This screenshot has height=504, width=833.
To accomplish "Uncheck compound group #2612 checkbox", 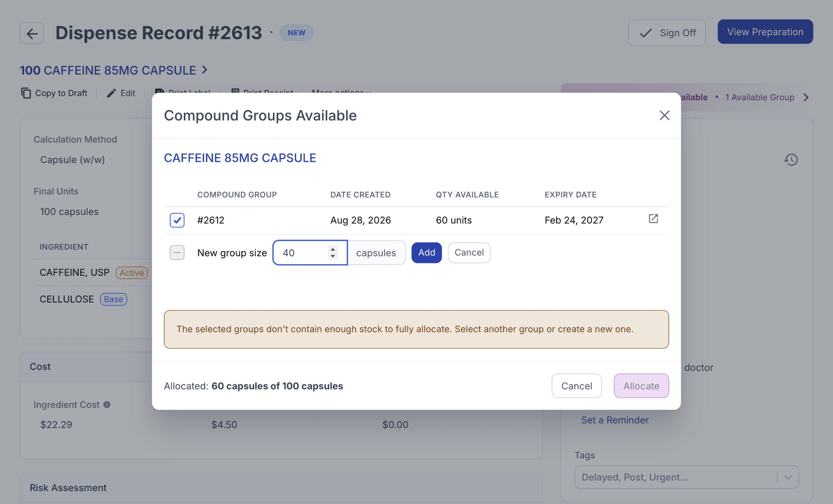I will (x=177, y=220).
